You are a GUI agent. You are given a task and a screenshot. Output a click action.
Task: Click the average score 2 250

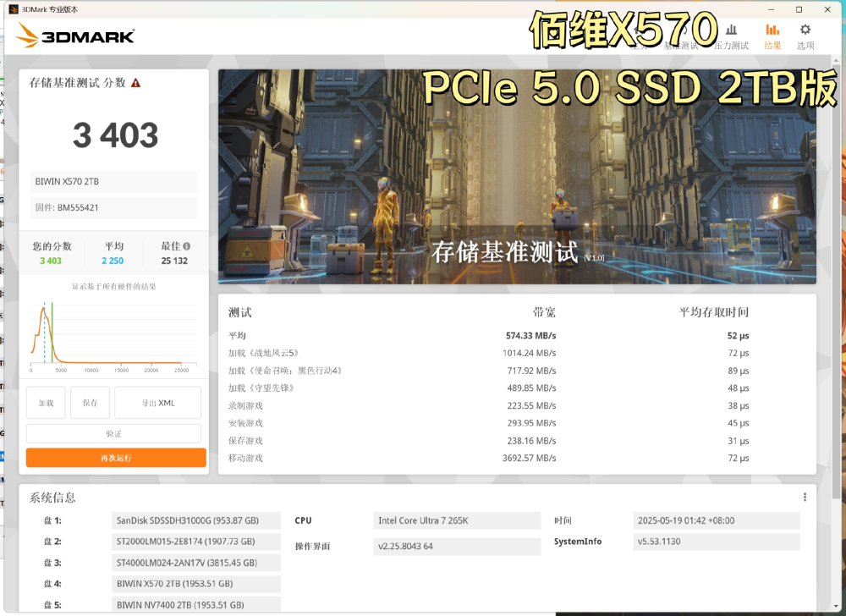click(113, 261)
